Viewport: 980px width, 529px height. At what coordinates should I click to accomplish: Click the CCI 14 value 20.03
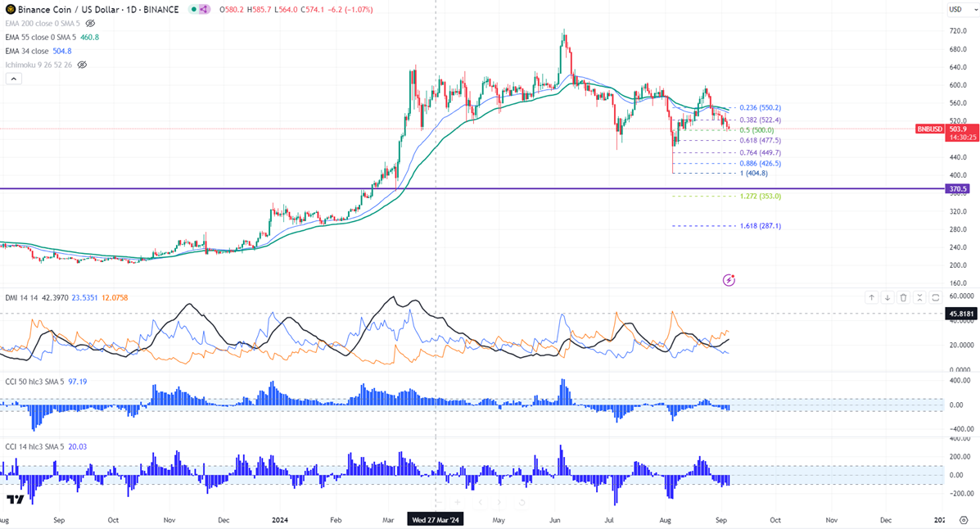pyautogui.click(x=78, y=446)
